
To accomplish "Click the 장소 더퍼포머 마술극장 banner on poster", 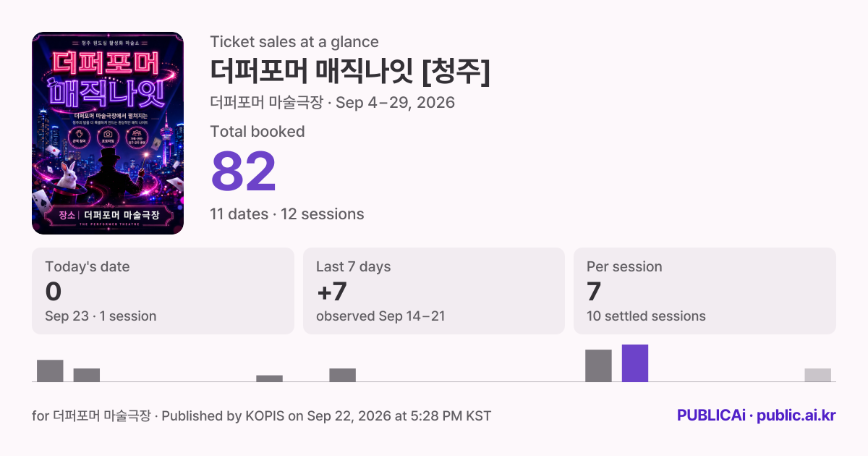I will point(108,216).
